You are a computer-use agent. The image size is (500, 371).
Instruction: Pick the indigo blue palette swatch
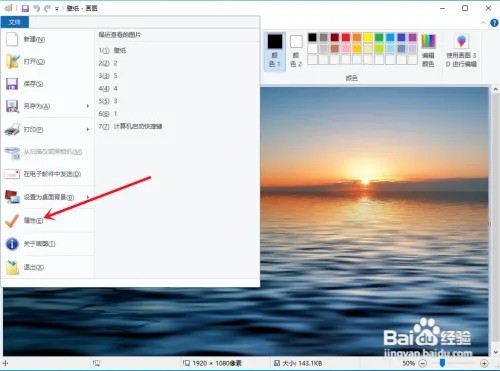click(401, 37)
